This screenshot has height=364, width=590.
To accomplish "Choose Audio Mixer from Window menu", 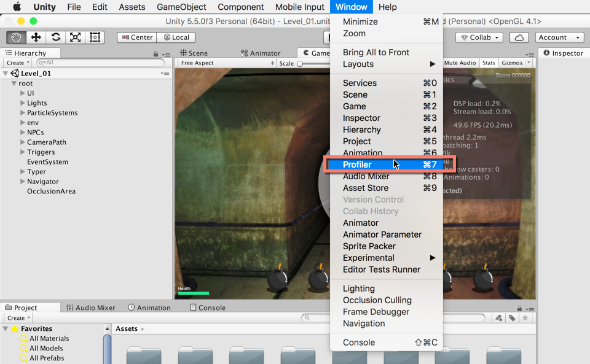I will click(x=387, y=176).
